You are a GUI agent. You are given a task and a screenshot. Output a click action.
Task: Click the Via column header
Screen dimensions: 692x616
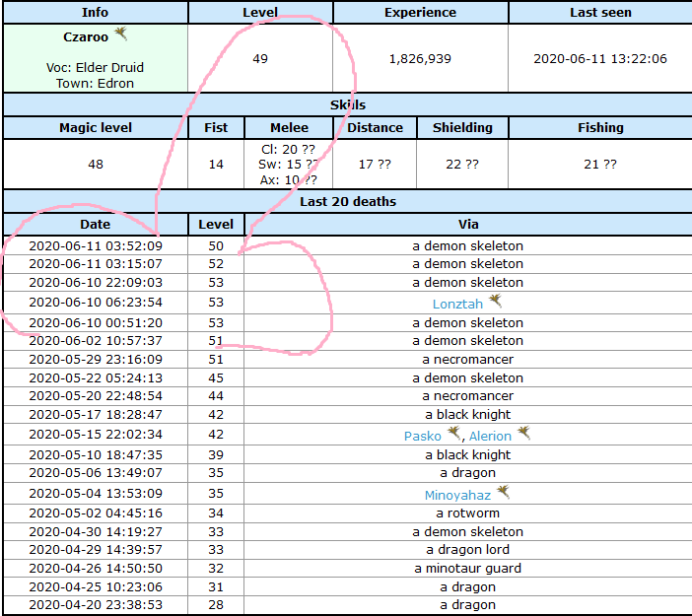(468, 225)
